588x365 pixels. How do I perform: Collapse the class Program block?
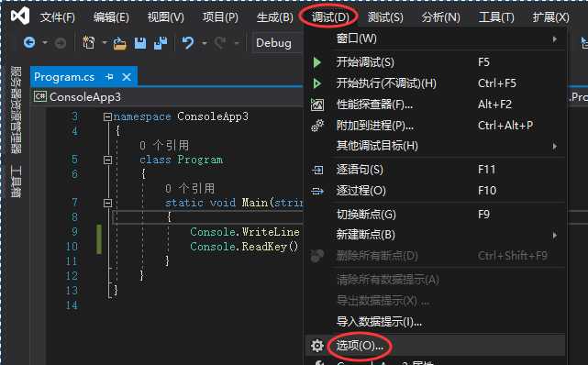coord(107,160)
